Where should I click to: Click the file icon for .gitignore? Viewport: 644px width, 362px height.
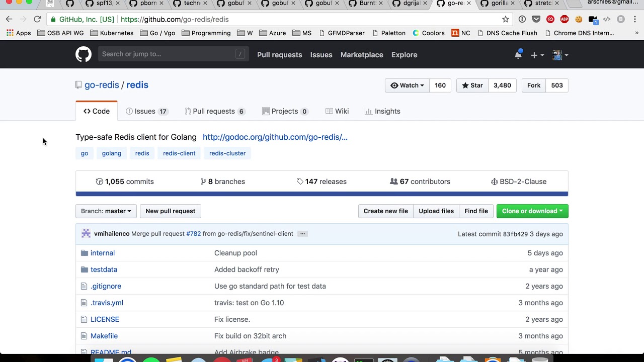tap(84, 286)
